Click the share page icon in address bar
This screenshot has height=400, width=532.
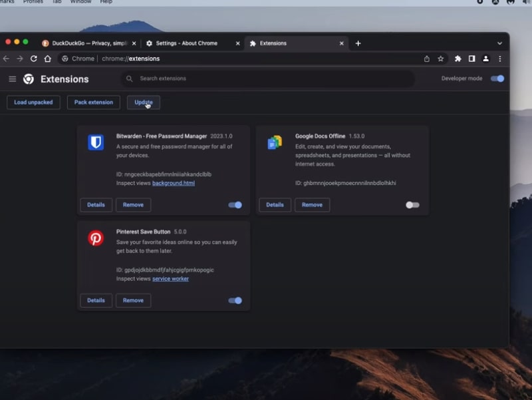coord(426,59)
